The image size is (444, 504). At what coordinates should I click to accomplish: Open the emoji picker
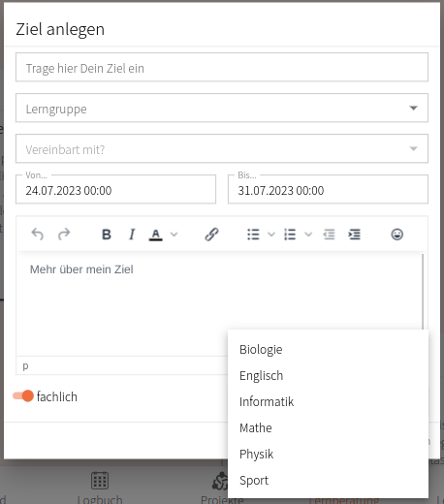[396, 235]
